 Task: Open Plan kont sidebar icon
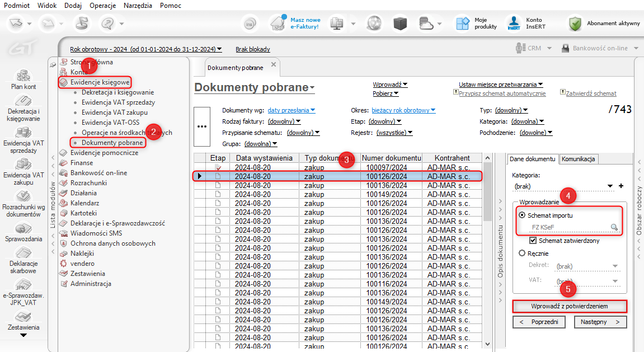pos(23,76)
